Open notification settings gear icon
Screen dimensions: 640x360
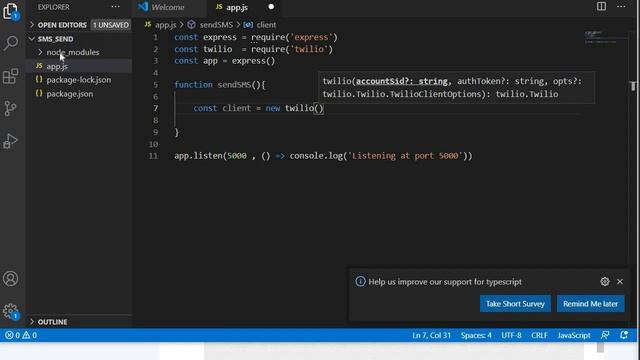click(x=604, y=281)
